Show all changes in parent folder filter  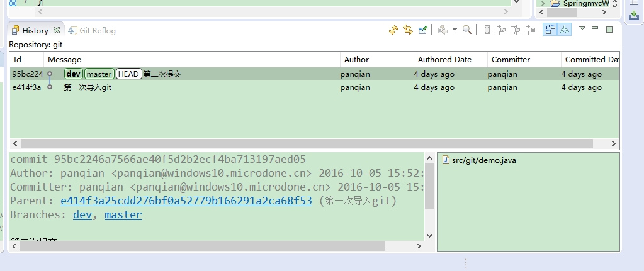(516, 30)
